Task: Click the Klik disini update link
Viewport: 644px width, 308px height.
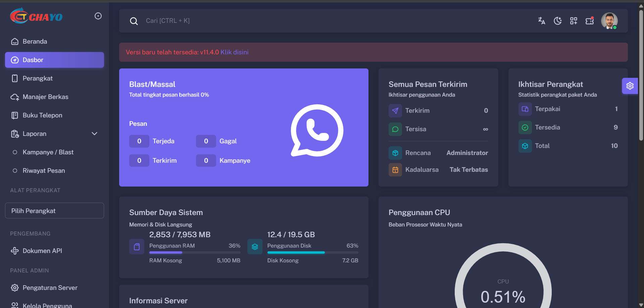Action: [234, 52]
